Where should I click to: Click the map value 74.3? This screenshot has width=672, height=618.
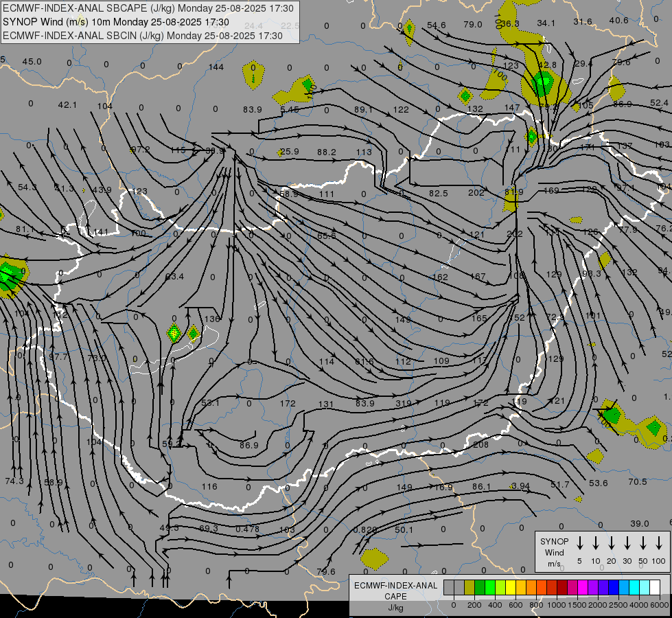click(14, 481)
